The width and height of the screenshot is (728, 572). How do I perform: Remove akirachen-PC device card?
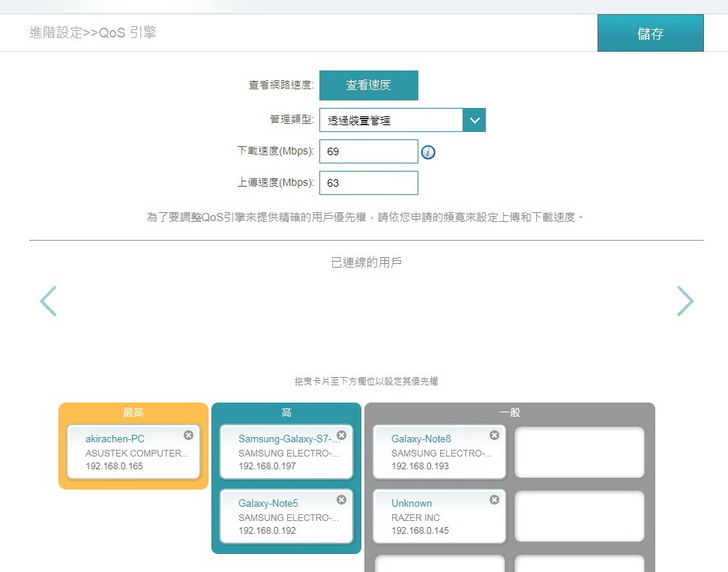189,435
